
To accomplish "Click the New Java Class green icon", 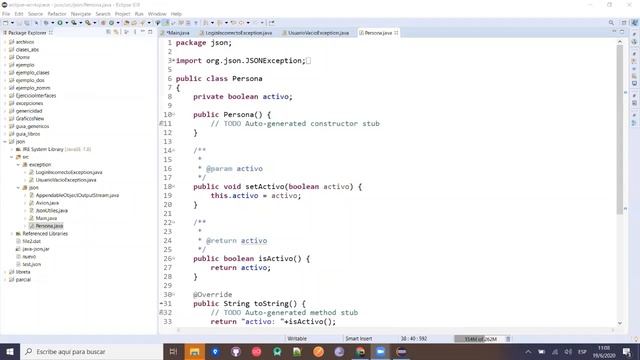I will (111, 23).
